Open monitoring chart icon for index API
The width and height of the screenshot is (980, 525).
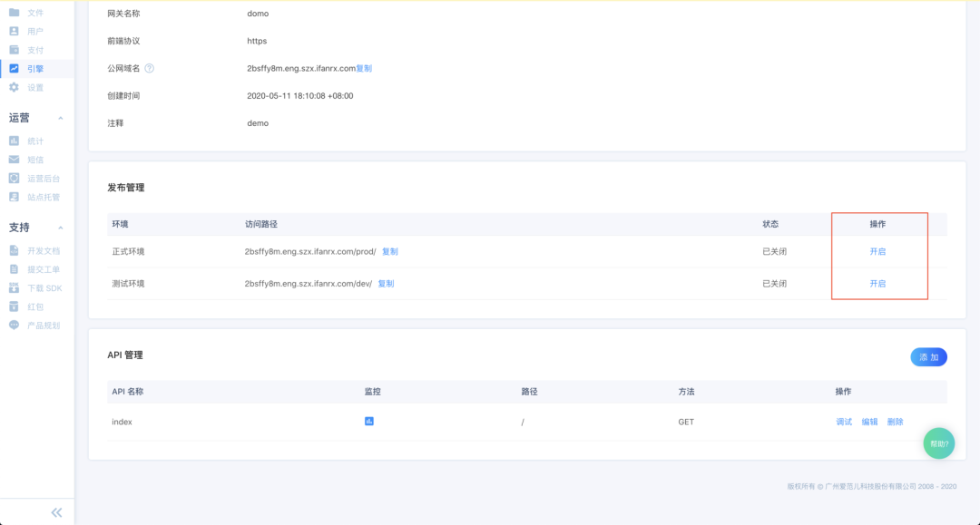[x=369, y=422]
